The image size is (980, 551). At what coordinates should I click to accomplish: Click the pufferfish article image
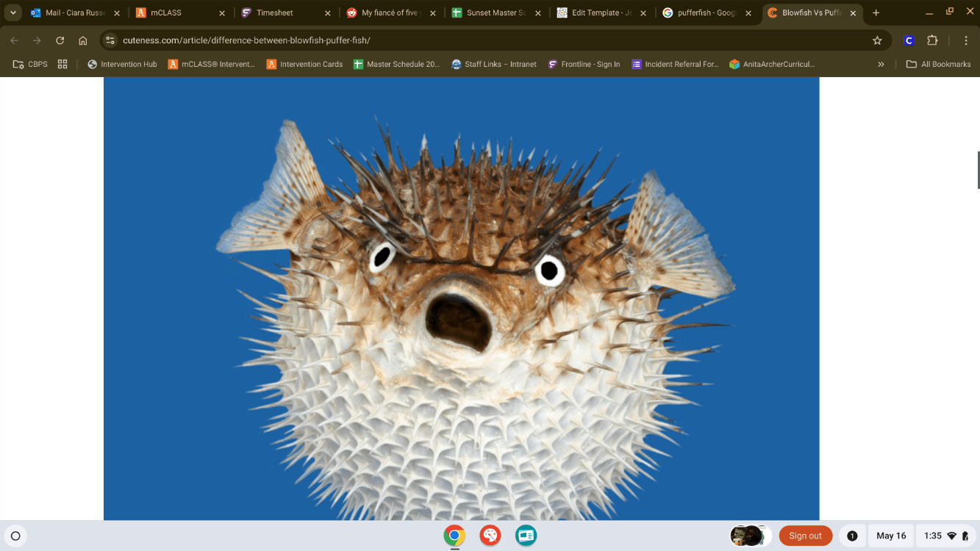(461, 298)
